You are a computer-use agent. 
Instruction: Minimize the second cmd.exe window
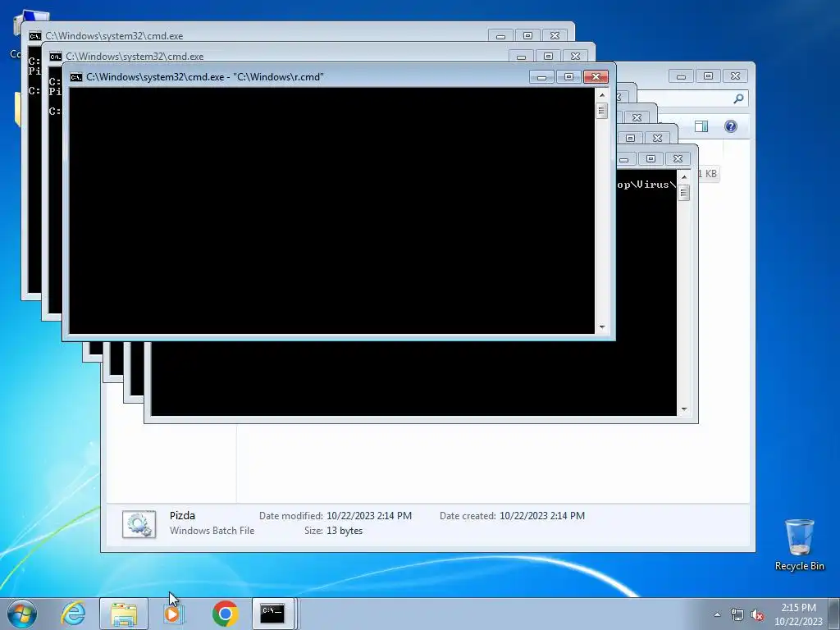pos(521,57)
